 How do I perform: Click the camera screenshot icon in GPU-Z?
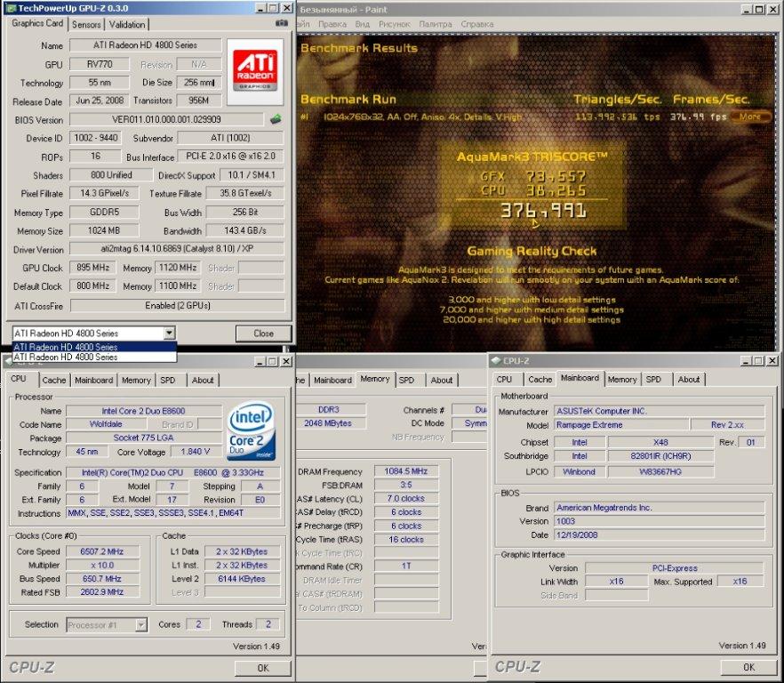click(x=282, y=23)
